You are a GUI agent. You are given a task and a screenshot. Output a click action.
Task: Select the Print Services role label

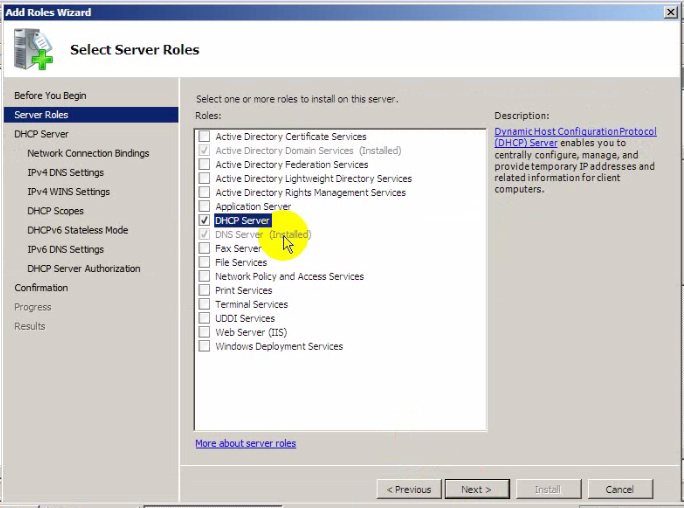[243, 290]
